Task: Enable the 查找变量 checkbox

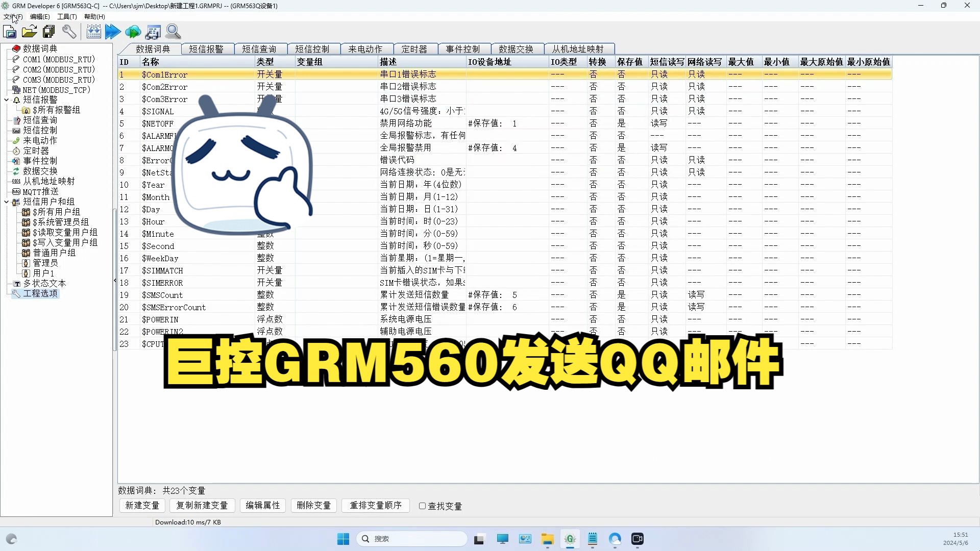Action: click(422, 506)
